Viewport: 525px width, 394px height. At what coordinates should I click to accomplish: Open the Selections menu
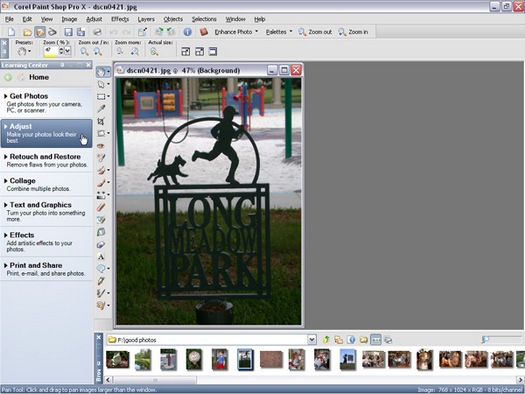point(204,19)
